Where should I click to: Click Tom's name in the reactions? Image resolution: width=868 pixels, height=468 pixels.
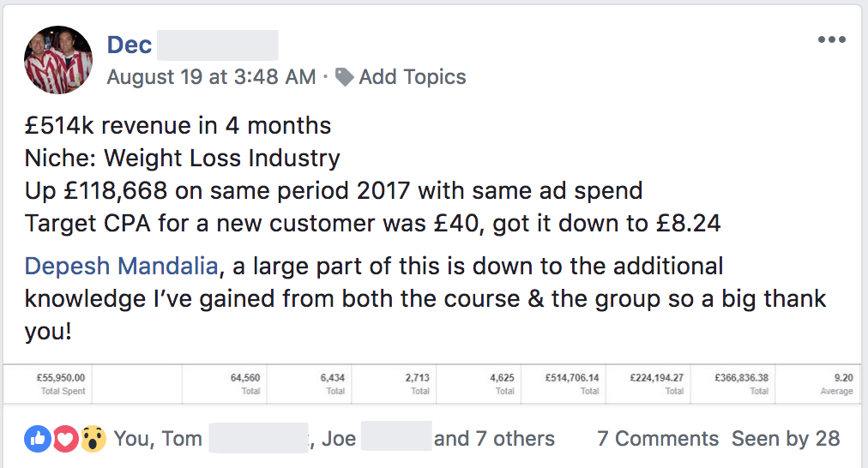pos(183,439)
